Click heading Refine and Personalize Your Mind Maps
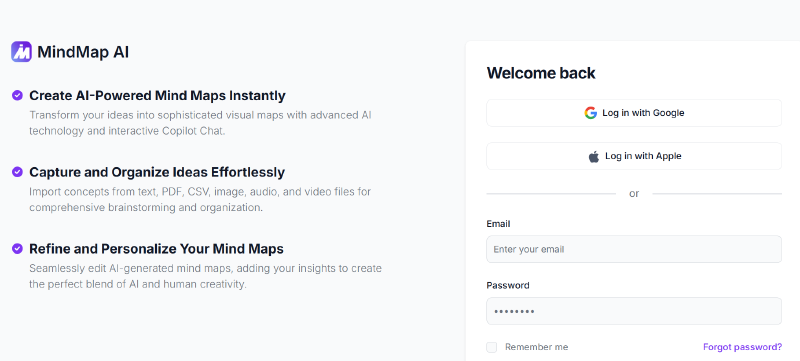 pos(156,249)
